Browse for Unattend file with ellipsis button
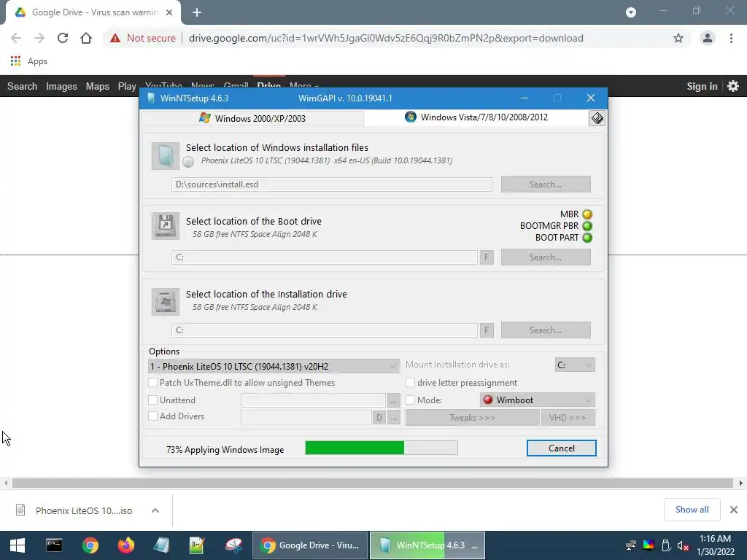This screenshot has height=560, width=747. point(393,400)
